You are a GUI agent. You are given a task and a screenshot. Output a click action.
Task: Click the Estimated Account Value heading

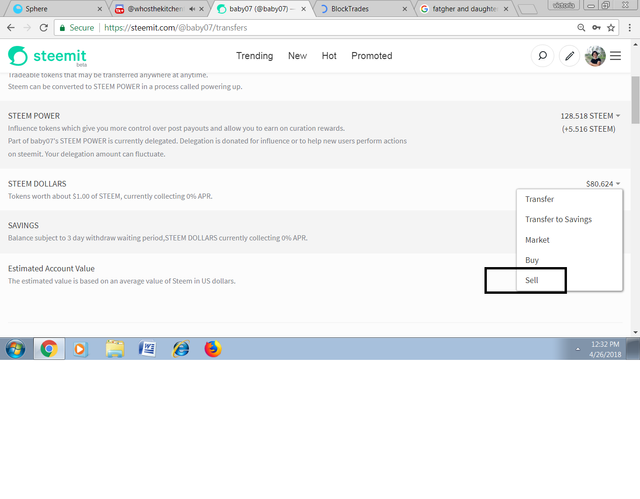51,268
